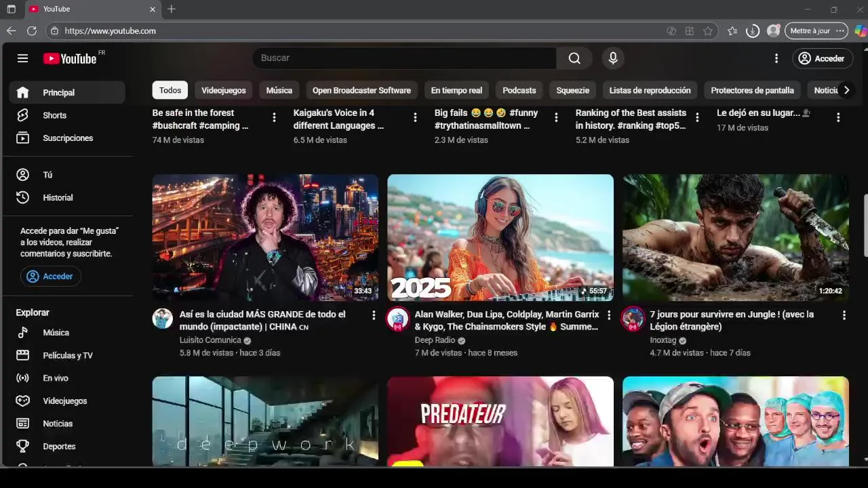Select Open Broadcaster Software chip

(361, 90)
